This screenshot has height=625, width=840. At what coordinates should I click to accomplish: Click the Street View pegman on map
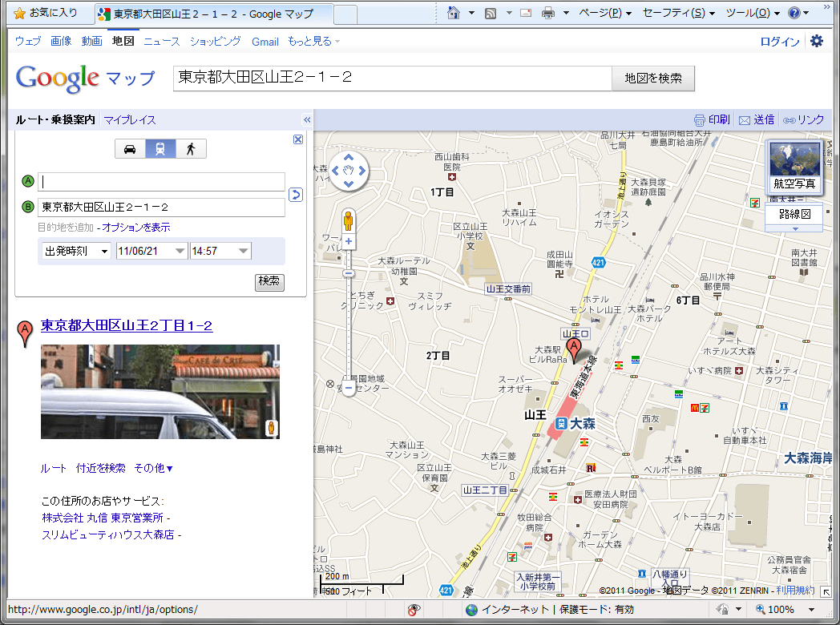(348, 220)
